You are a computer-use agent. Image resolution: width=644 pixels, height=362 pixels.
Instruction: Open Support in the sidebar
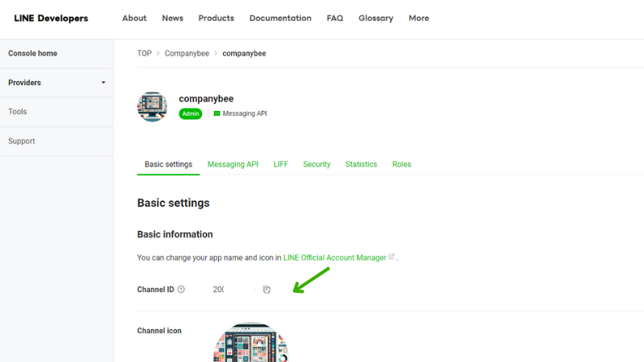[22, 141]
